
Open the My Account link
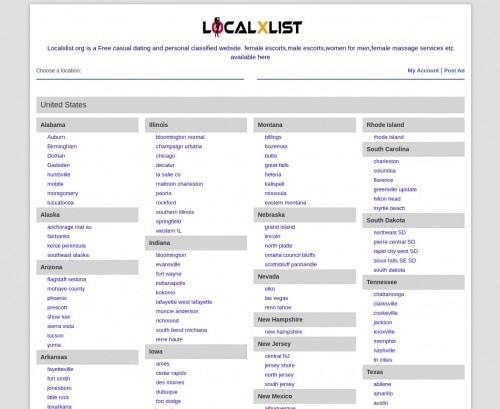coord(423,70)
